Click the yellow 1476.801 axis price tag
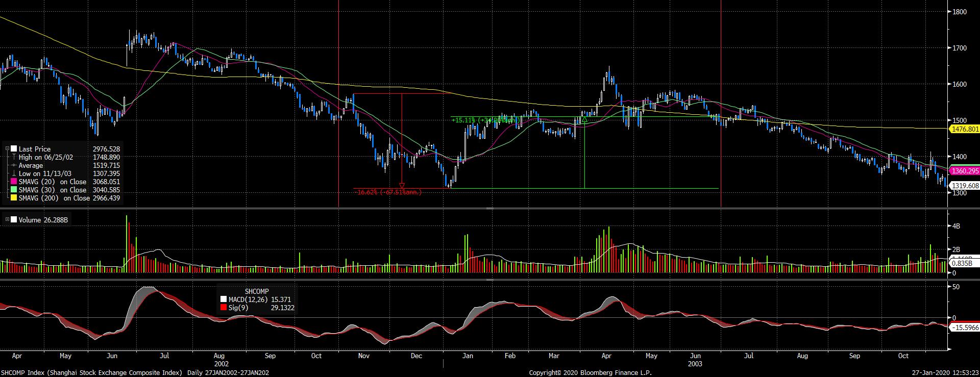This screenshot has width=980, height=377. click(x=964, y=130)
